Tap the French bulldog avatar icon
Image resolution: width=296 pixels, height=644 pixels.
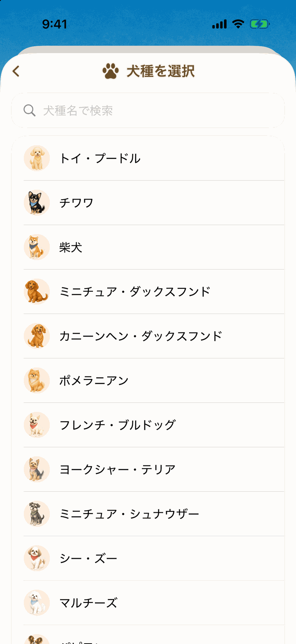click(37, 425)
